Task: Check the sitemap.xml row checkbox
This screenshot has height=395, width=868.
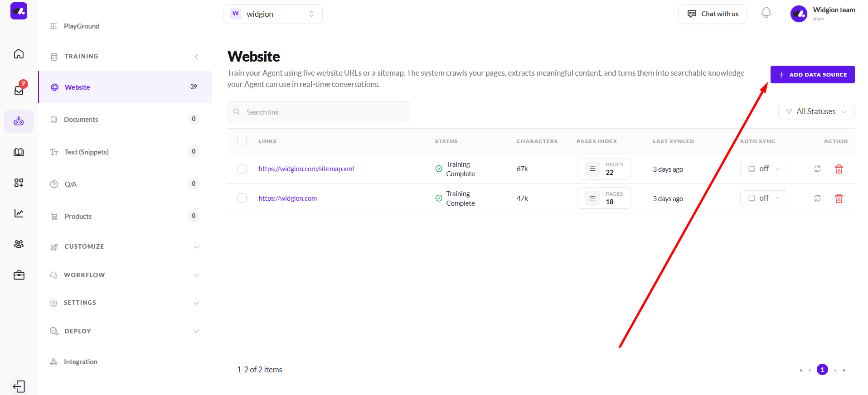Action: click(x=242, y=169)
